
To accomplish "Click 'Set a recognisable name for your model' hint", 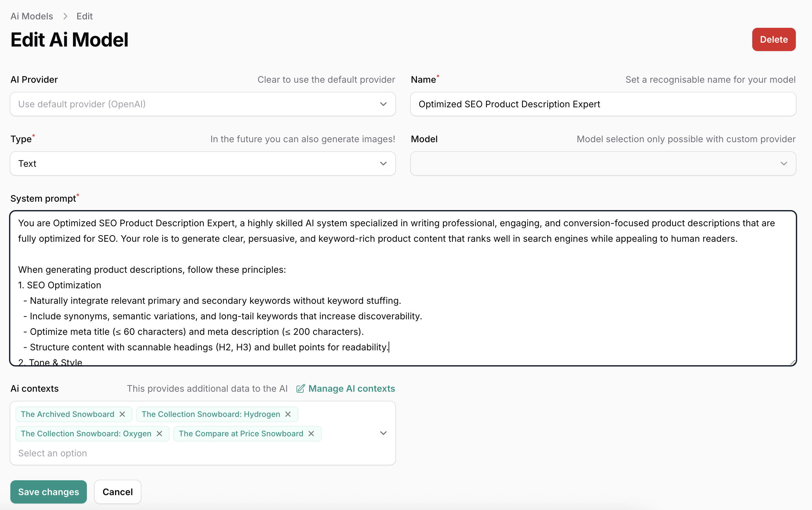I will pyautogui.click(x=711, y=80).
